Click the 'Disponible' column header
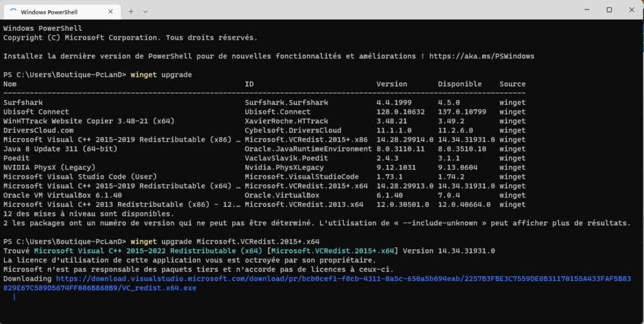Viewport: 644px width, 324px height. 460,84
